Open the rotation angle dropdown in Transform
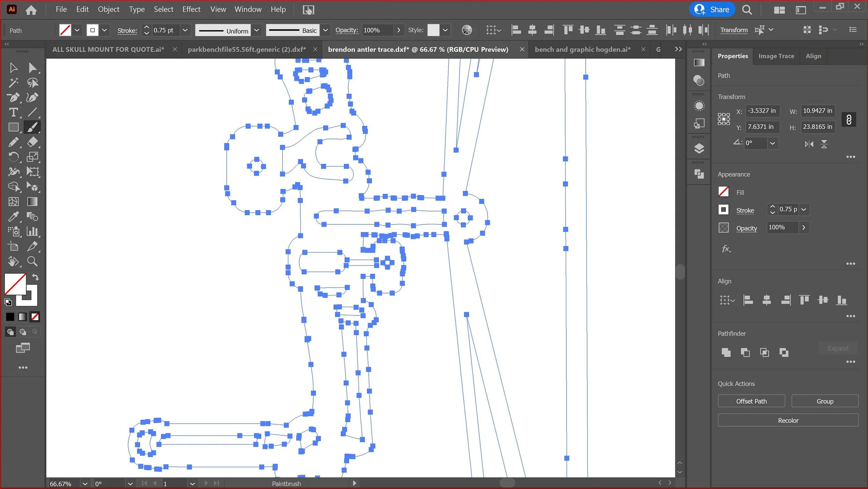 (x=773, y=143)
